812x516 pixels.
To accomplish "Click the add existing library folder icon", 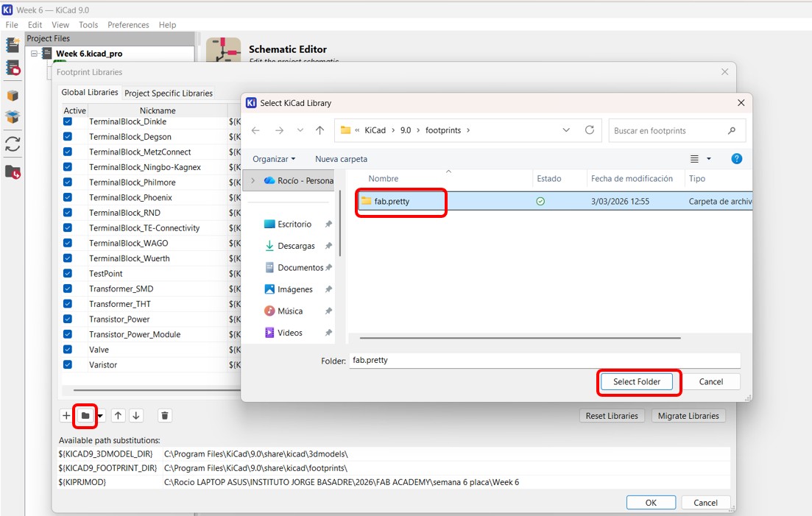I will pyautogui.click(x=85, y=416).
